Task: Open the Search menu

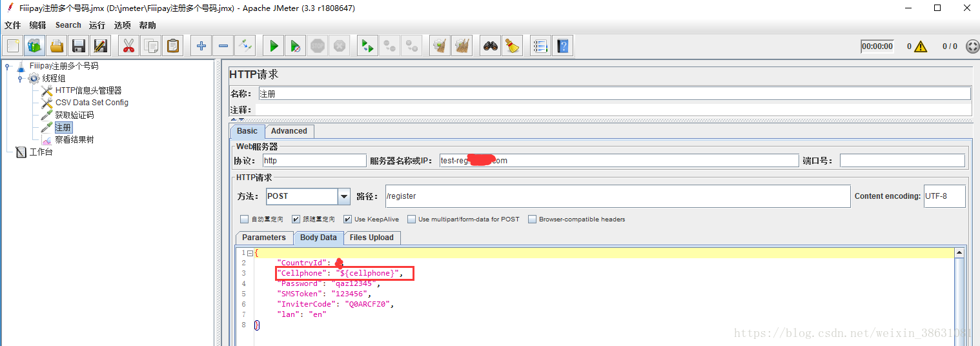Action: pos(68,25)
